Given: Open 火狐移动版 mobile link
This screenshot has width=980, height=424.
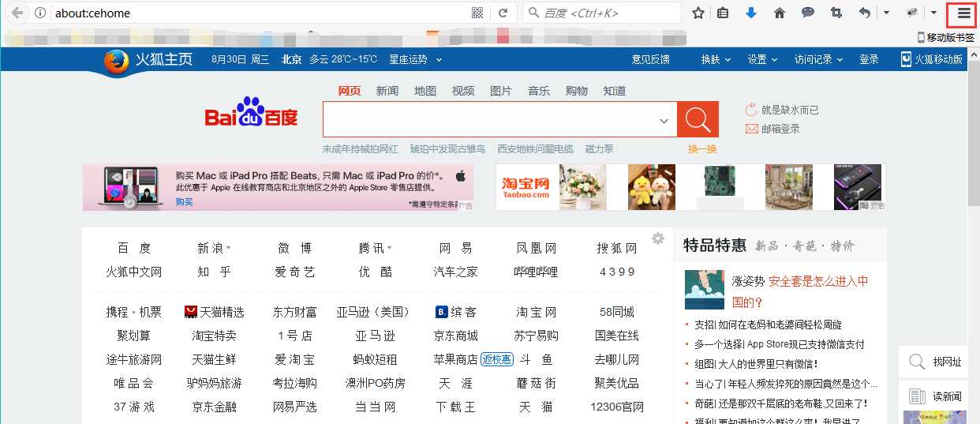Looking at the screenshot, I should point(932,60).
